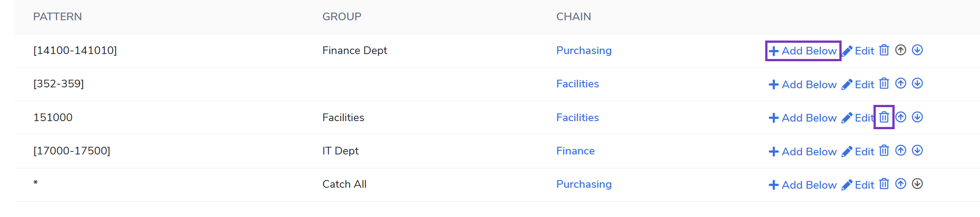Move the [352-359] row down
Image resolution: width=980 pixels, height=217 pixels.
(917, 83)
